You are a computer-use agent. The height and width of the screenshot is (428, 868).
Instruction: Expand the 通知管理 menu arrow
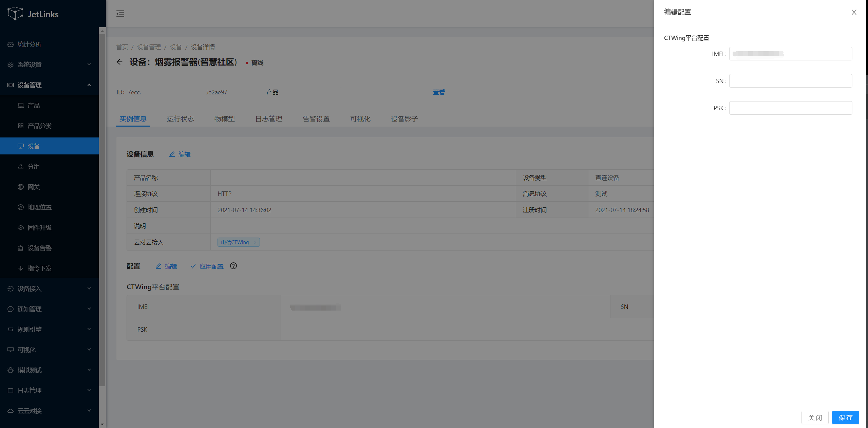point(89,309)
